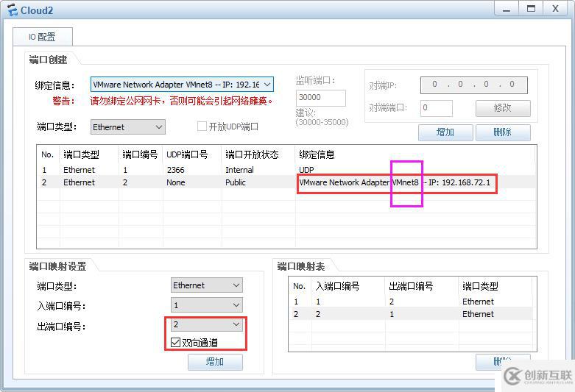Maximize the Cloud2 window
The height and width of the screenshot is (392, 575).
[531, 9]
